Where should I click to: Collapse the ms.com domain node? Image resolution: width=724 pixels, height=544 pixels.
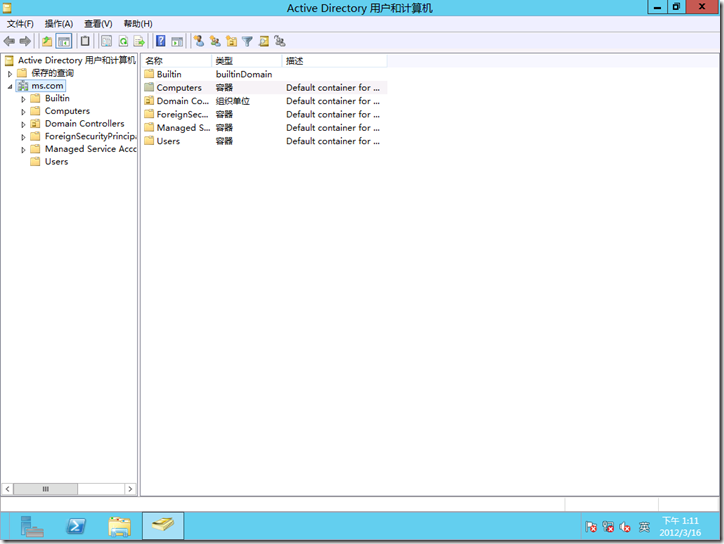10,86
